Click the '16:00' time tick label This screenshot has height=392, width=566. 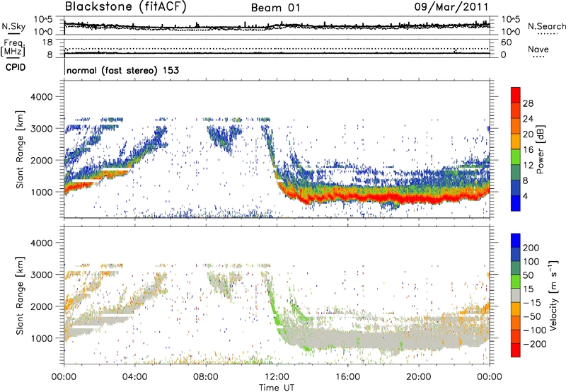[x=347, y=377]
